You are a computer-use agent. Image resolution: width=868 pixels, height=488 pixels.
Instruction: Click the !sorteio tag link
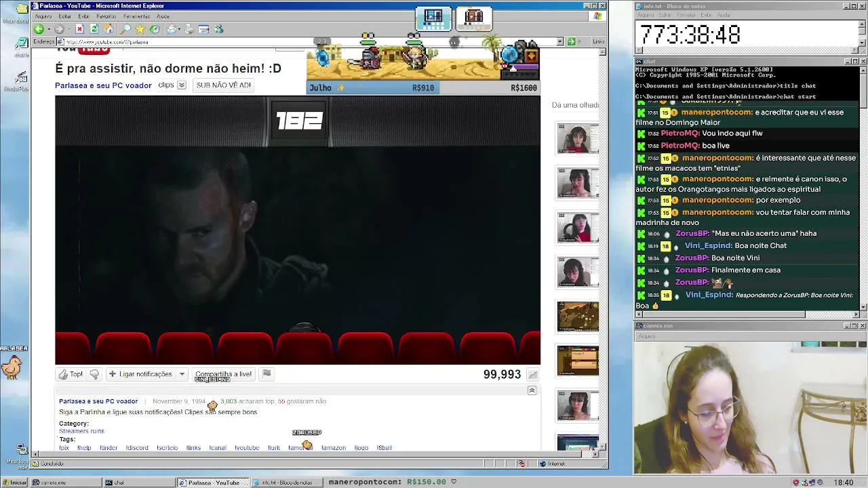(x=167, y=447)
